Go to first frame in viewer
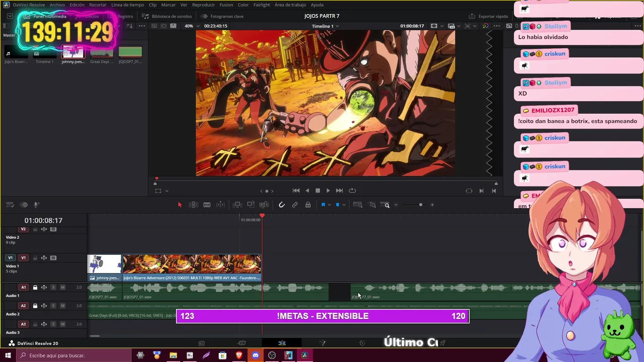Image resolution: width=644 pixels, height=362 pixels. coord(296,191)
